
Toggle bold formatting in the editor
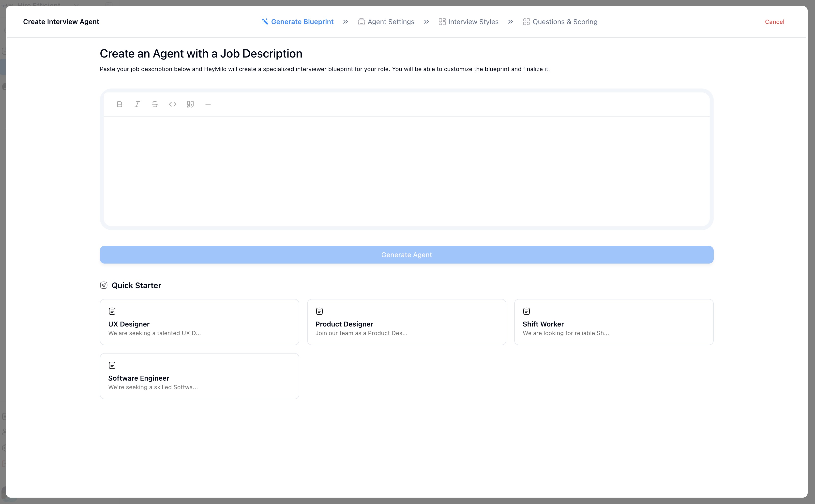(x=119, y=104)
